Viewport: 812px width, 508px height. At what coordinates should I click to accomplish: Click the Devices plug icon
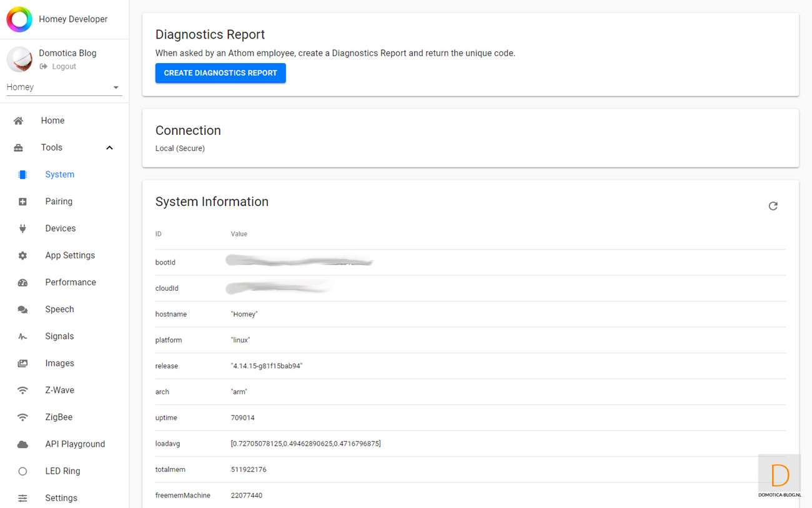(x=22, y=228)
